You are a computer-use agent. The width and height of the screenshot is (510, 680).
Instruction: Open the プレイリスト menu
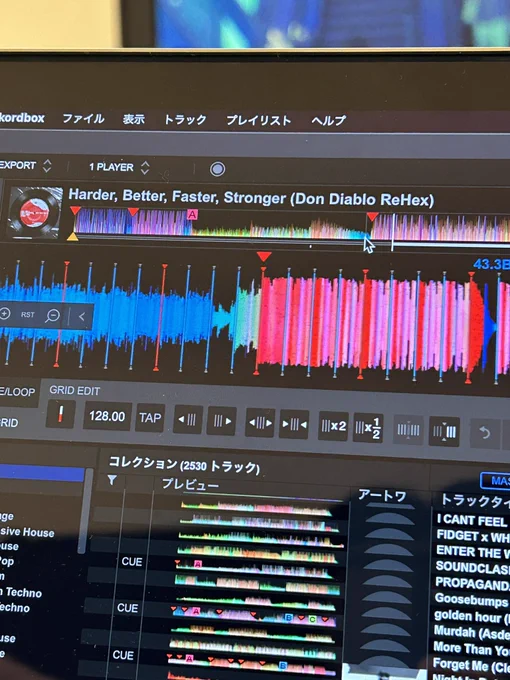pos(258,120)
